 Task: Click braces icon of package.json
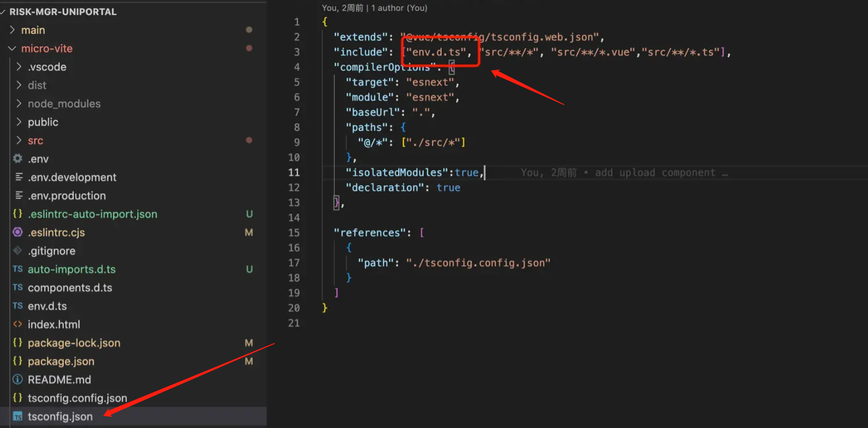tap(18, 361)
